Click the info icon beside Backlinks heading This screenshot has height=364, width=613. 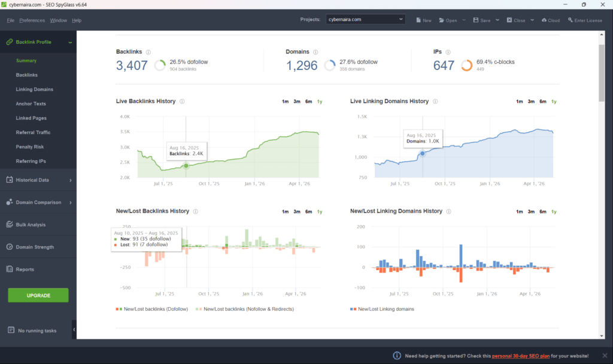pyautogui.click(x=148, y=52)
